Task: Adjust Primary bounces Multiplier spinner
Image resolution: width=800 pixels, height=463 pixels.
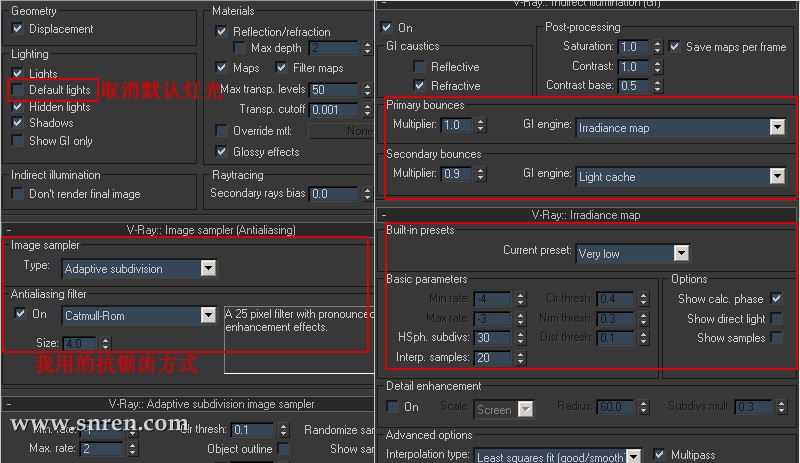Action: pos(481,125)
